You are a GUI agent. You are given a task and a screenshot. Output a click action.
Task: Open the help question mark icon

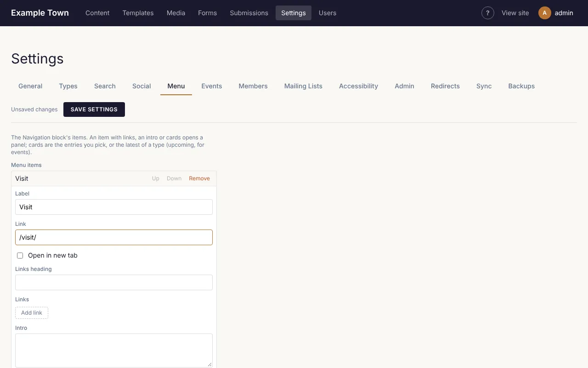[x=488, y=13]
